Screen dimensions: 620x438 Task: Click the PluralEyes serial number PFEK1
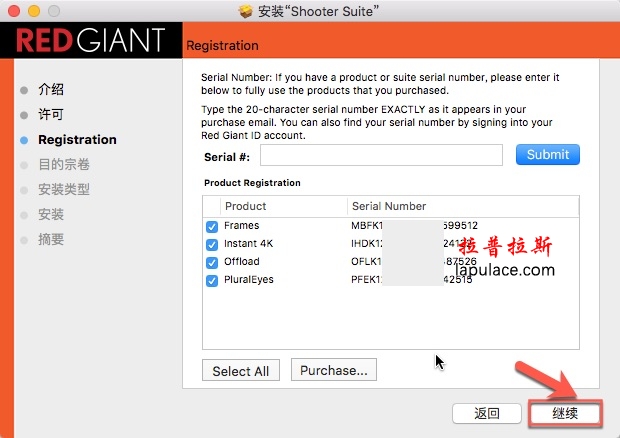[412, 279]
